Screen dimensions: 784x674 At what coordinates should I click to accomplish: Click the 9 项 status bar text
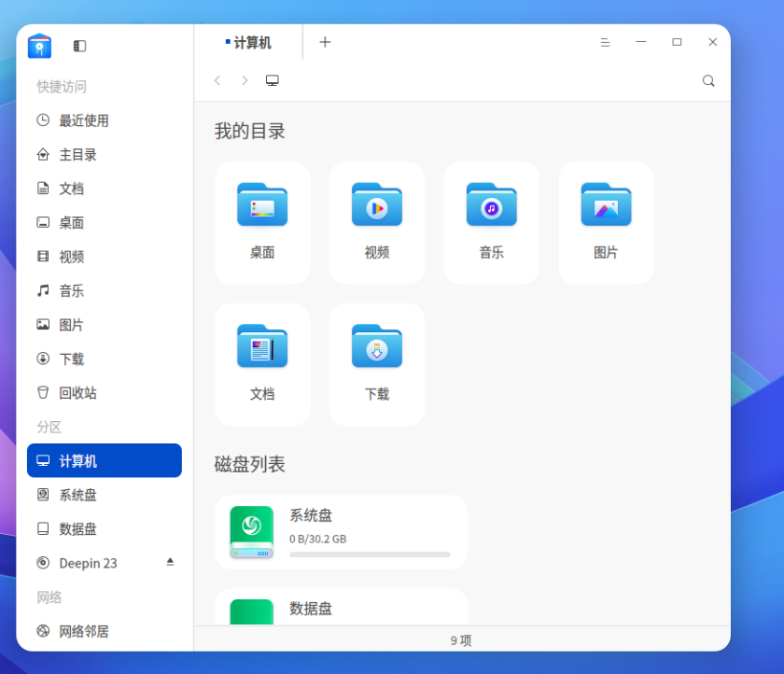(461, 640)
